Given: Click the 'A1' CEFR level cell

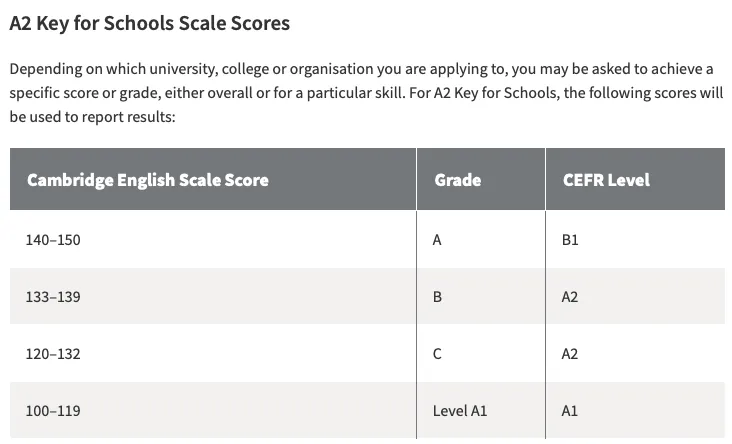Looking at the screenshot, I should tap(570, 410).
